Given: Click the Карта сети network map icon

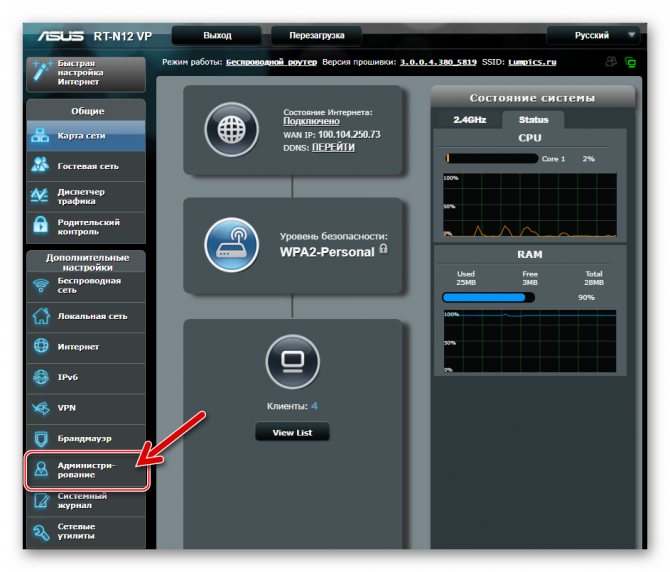Looking at the screenshot, I should [40, 136].
